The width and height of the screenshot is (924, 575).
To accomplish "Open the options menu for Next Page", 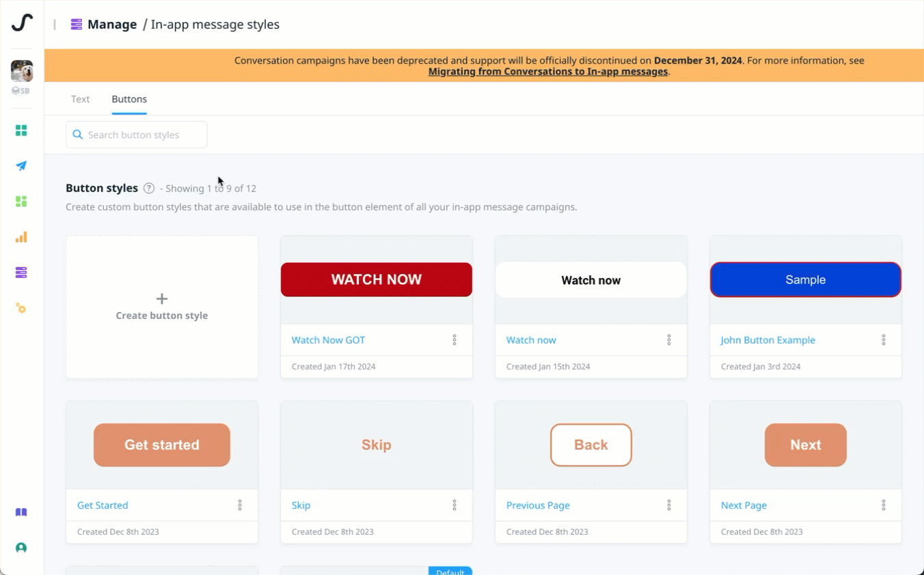I will tap(884, 505).
